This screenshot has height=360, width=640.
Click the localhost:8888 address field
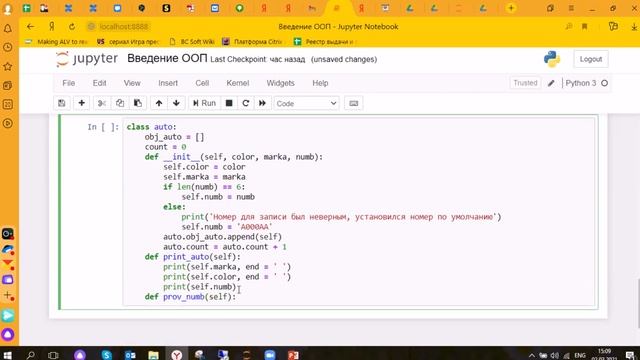pyautogui.click(x=123, y=27)
